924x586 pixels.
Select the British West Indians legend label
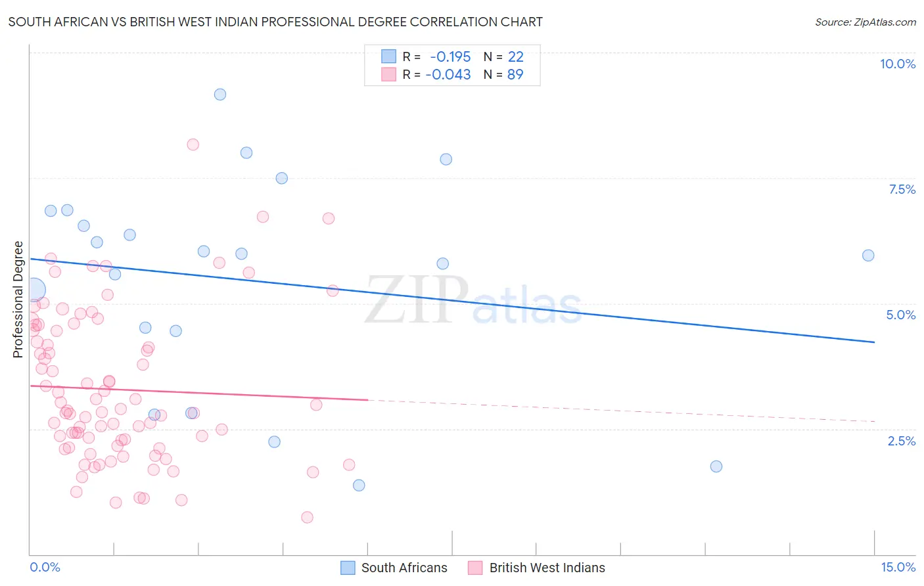pyautogui.click(x=547, y=568)
